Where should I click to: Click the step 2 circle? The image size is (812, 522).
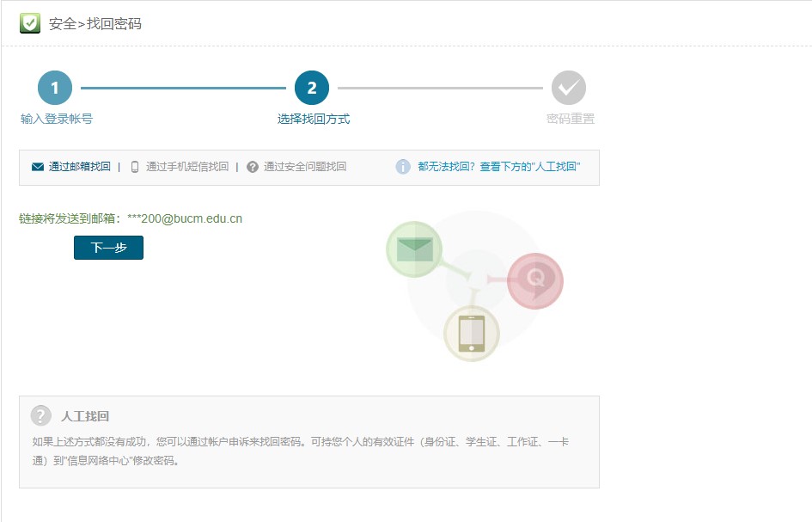point(312,88)
